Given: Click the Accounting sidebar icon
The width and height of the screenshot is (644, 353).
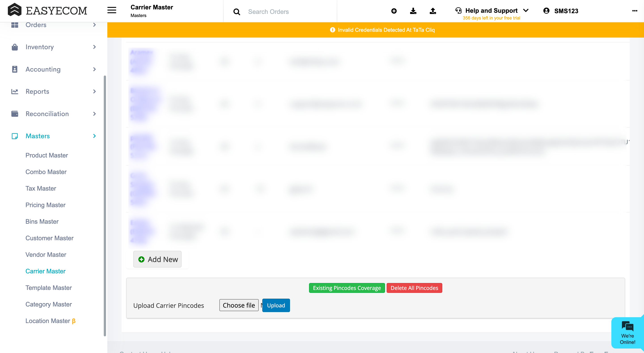Looking at the screenshot, I should 15,69.
